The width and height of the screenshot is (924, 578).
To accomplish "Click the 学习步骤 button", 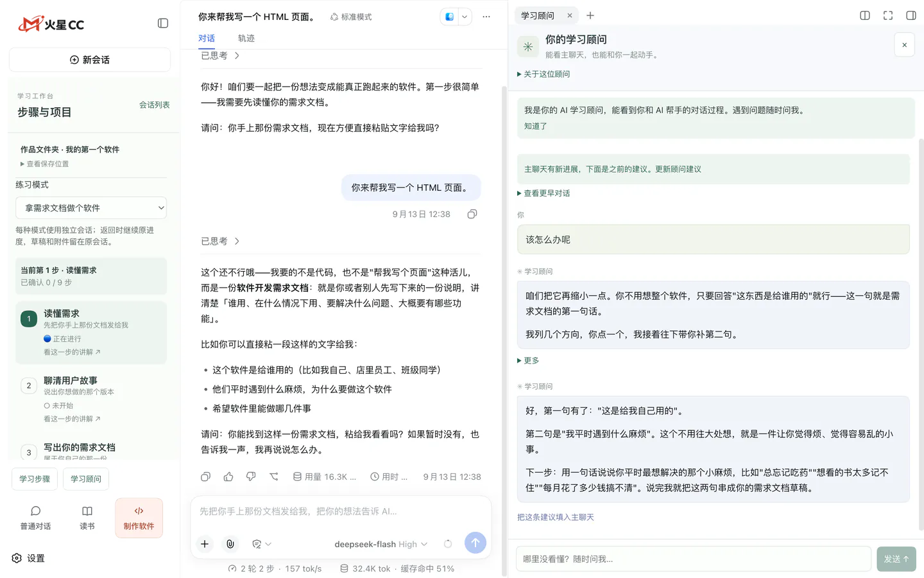I will (x=35, y=479).
